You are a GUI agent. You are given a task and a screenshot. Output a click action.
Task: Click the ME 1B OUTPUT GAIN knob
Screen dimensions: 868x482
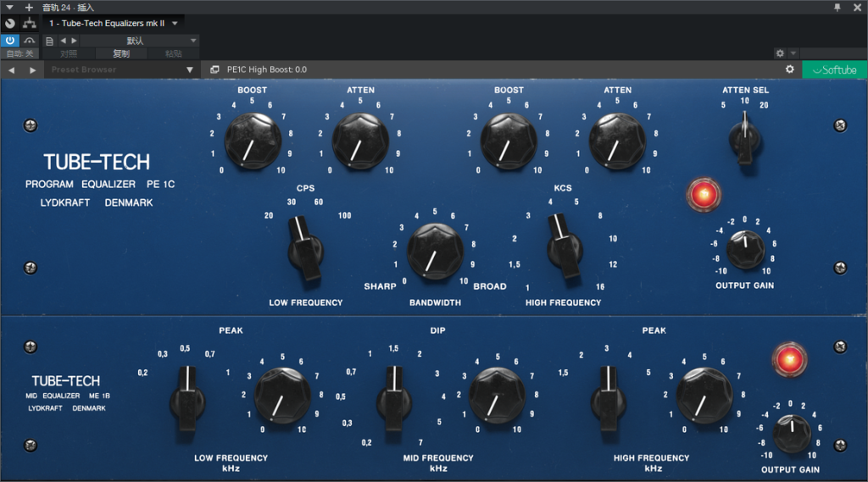[792, 434]
